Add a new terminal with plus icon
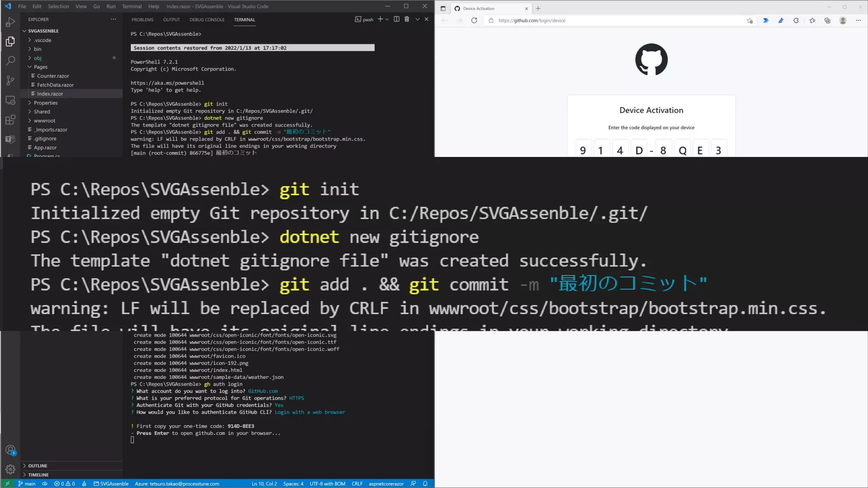The image size is (868, 488). click(x=380, y=19)
